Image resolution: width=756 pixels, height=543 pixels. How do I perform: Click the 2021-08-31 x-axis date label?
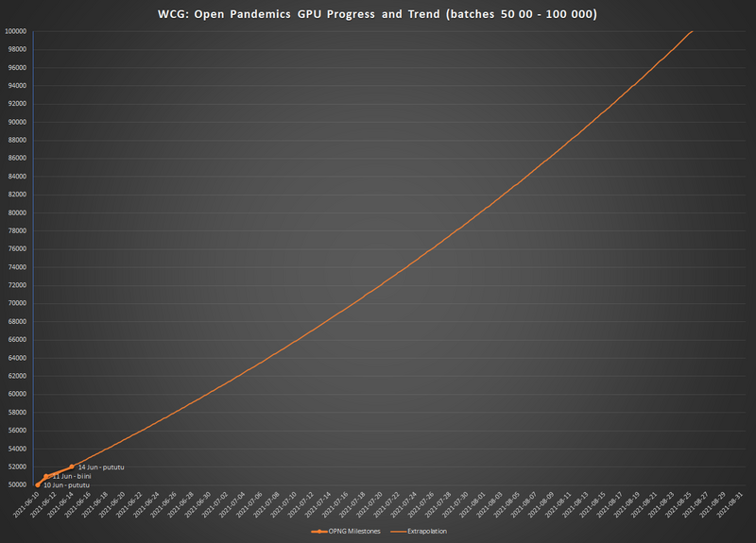pos(730,504)
